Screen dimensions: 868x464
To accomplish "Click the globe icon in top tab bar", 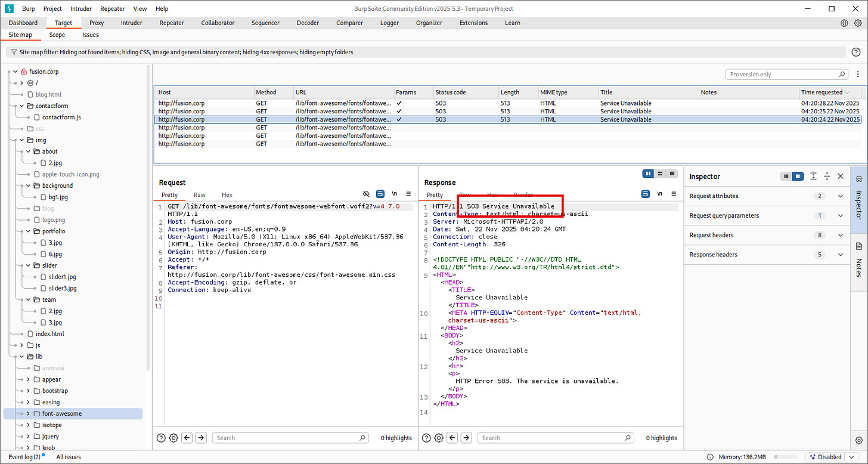I will (x=844, y=23).
